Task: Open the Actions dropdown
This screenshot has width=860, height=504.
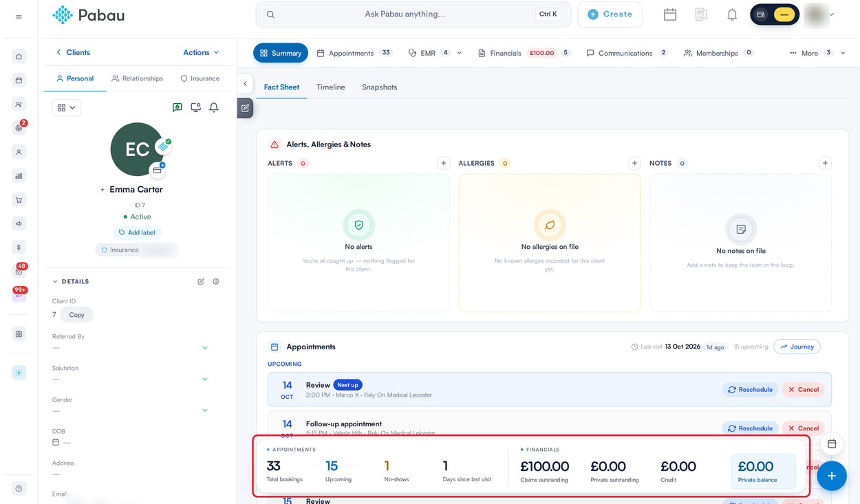Action: tap(201, 52)
